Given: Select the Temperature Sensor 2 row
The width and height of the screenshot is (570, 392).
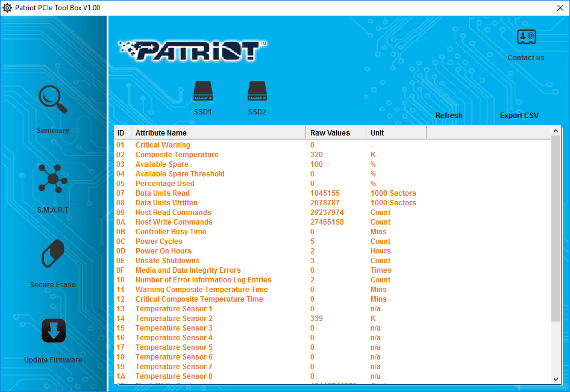Looking at the screenshot, I should point(332,319).
